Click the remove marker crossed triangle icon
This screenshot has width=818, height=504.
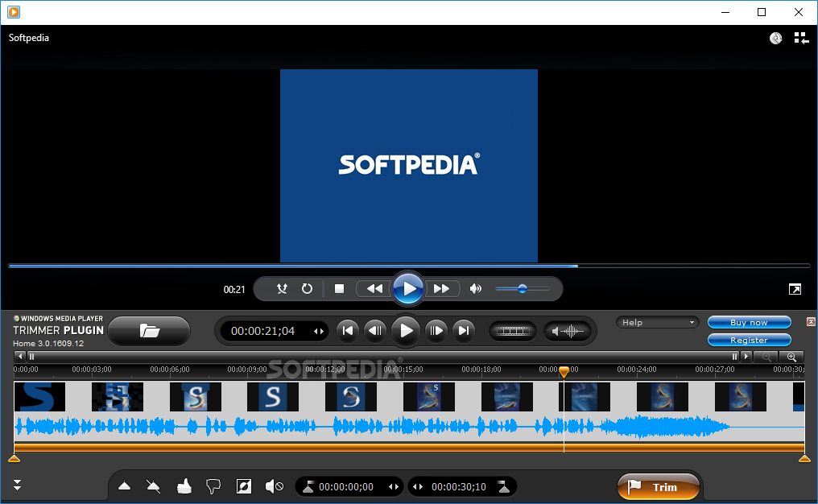click(x=153, y=486)
